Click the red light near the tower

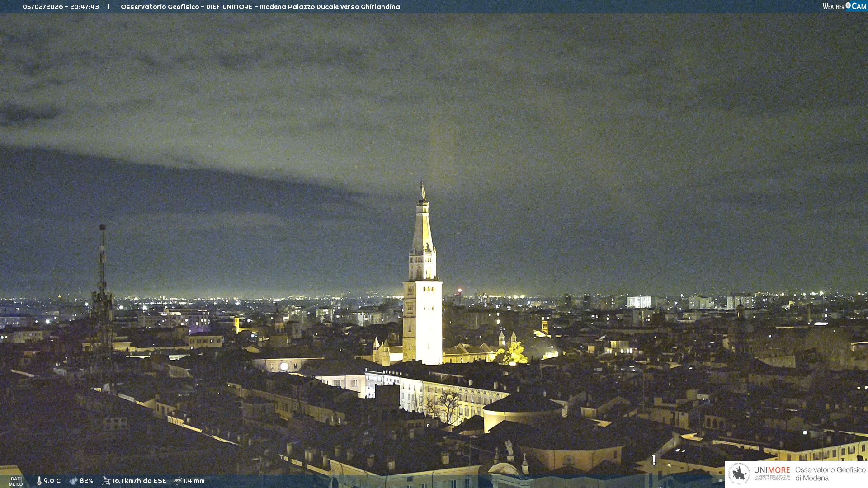[460, 290]
